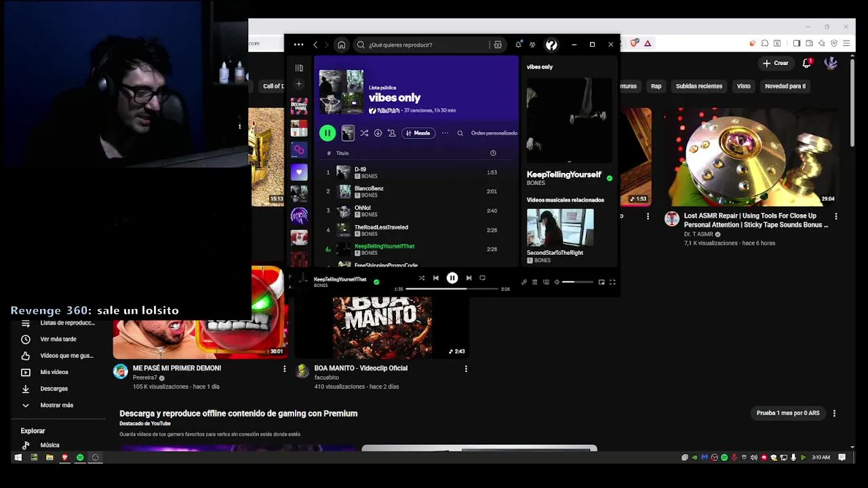Open Spotify miniplayer icon

coord(601,282)
